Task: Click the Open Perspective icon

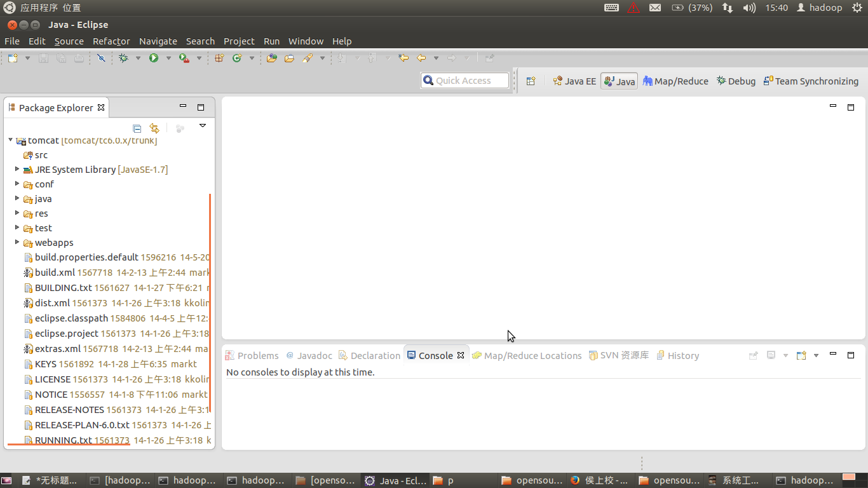Action: coord(531,81)
